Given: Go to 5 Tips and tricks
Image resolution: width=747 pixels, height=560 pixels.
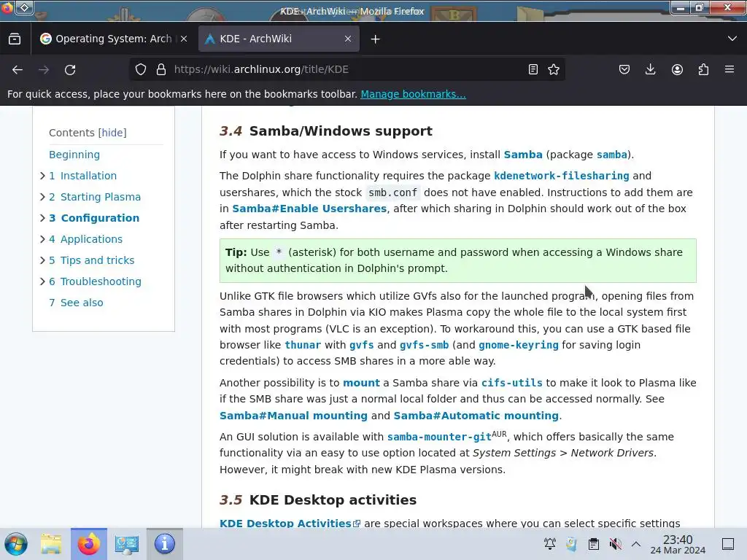Looking at the screenshot, I should click(92, 260).
